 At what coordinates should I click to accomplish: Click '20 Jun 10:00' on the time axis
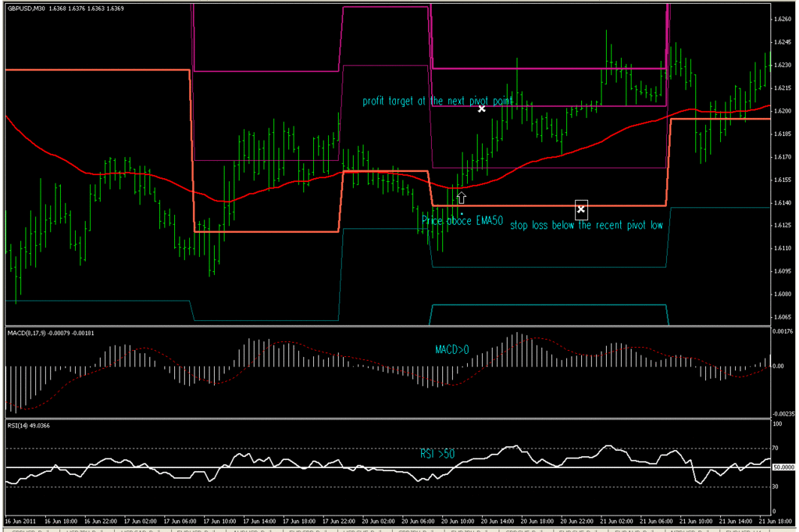[x=458, y=521]
